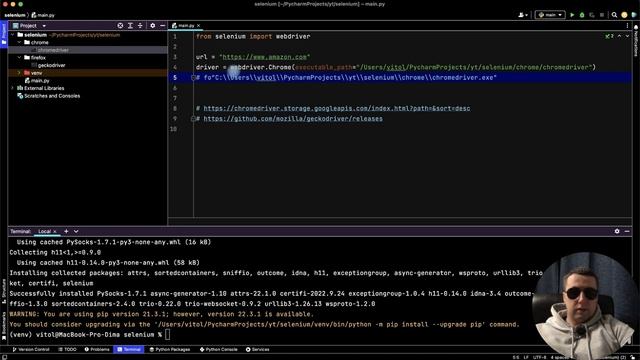Collapse the selenium root folder

click(13, 35)
